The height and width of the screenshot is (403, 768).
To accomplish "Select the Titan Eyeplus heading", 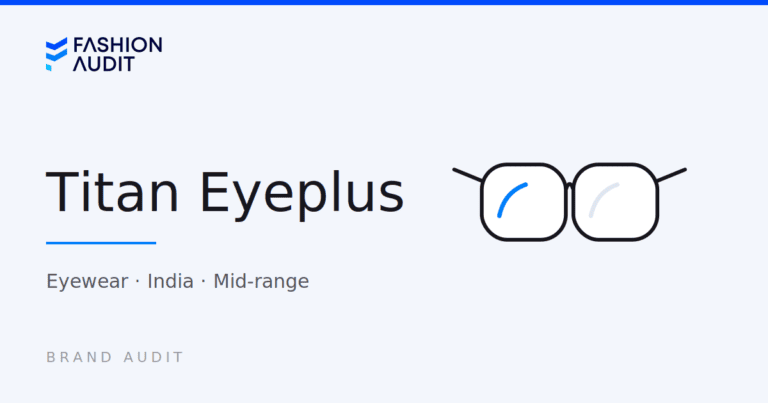I will coord(225,192).
